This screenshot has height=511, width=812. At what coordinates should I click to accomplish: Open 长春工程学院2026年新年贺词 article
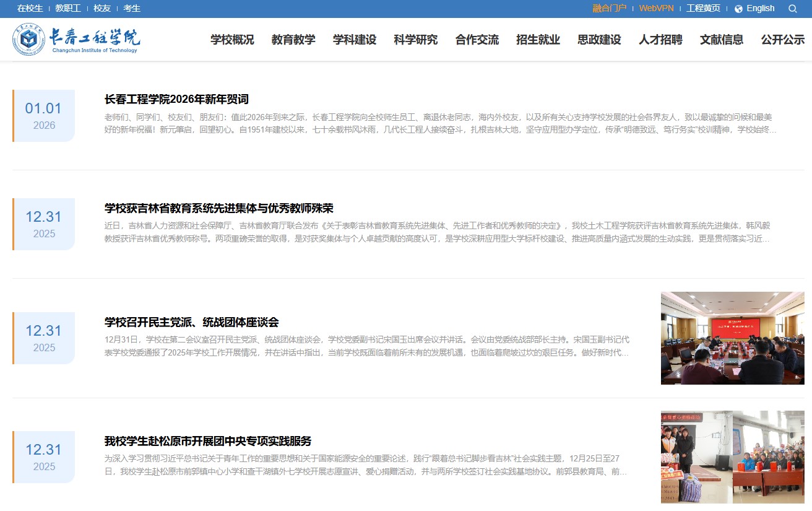[x=176, y=99]
